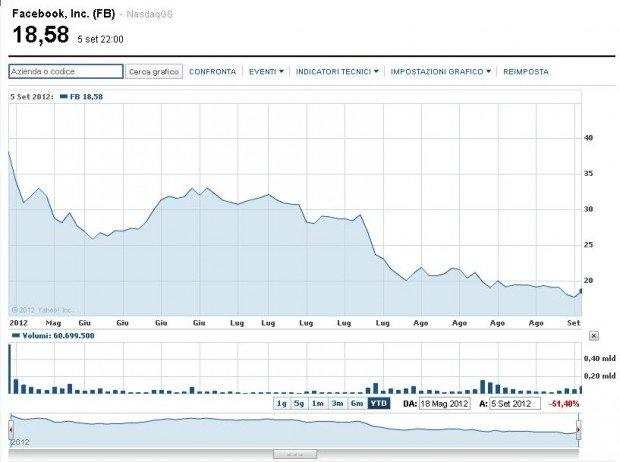Choose the 6m time range

pyautogui.click(x=357, y=403)
